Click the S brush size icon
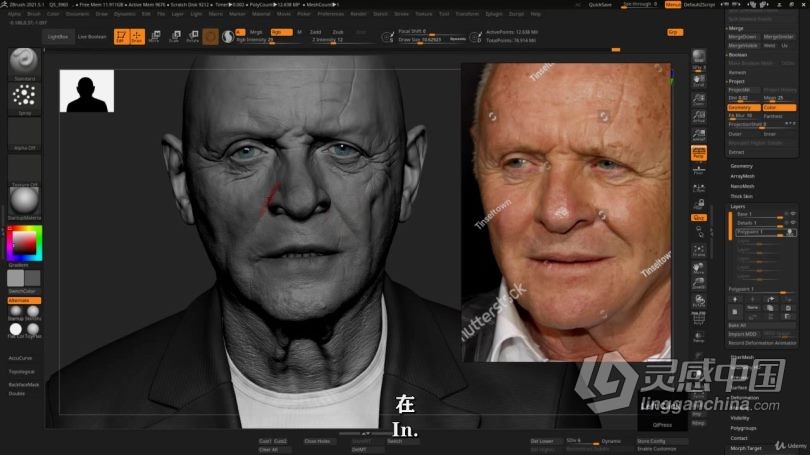Image resolution: width=810 pixels, height=455 pixels. [387, 37]
